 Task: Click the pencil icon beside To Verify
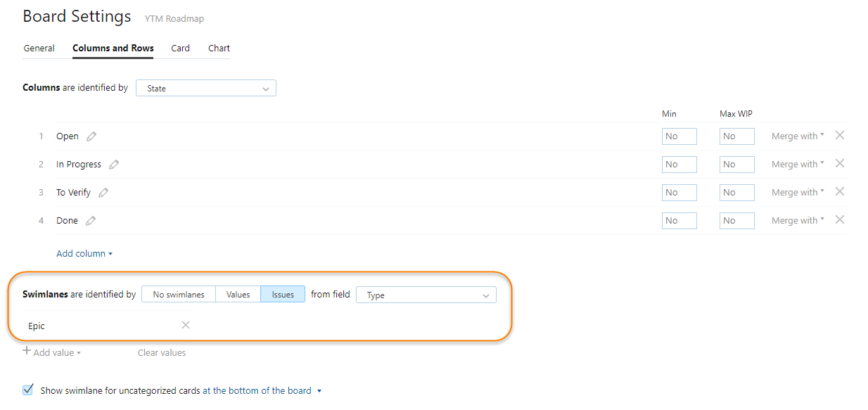tap(103, 193)
